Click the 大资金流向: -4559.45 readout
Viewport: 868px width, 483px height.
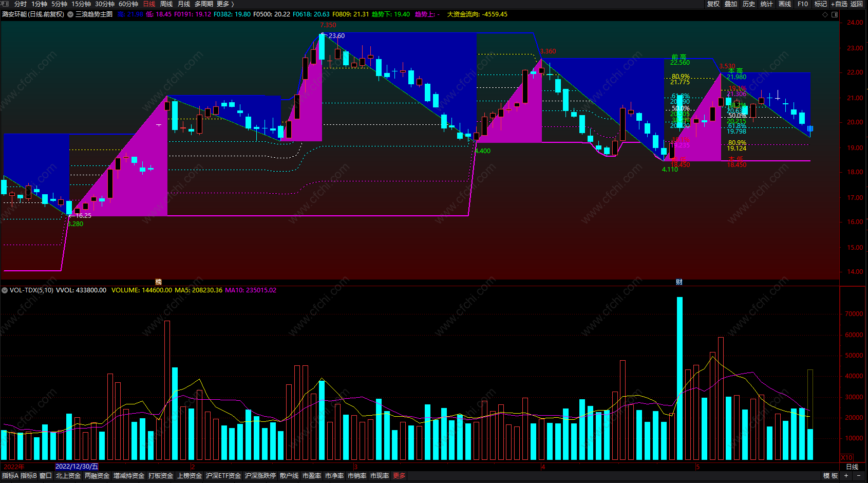coord(477,14)
